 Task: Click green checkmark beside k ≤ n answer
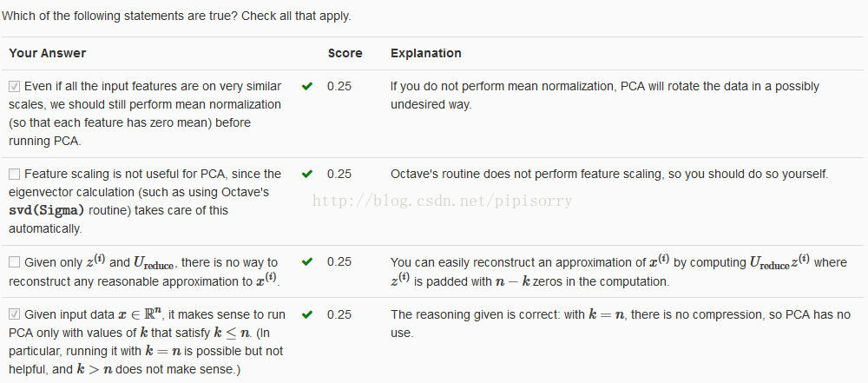click(x=306, y=314)
